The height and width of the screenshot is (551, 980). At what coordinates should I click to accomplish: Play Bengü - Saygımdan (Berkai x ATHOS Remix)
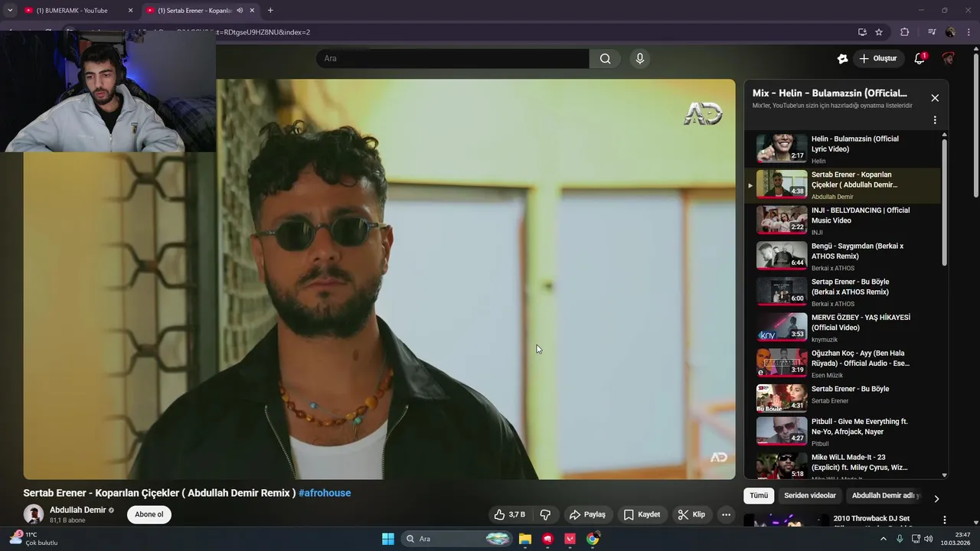842,256
